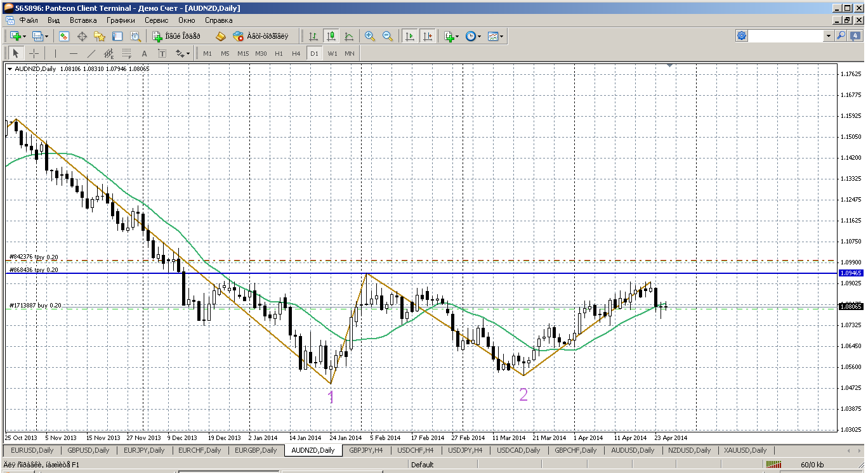This screenshot has width=868, height=473.
Task: Switch to the GBPJPY,H4 chart tab
Action: [367, 450]
